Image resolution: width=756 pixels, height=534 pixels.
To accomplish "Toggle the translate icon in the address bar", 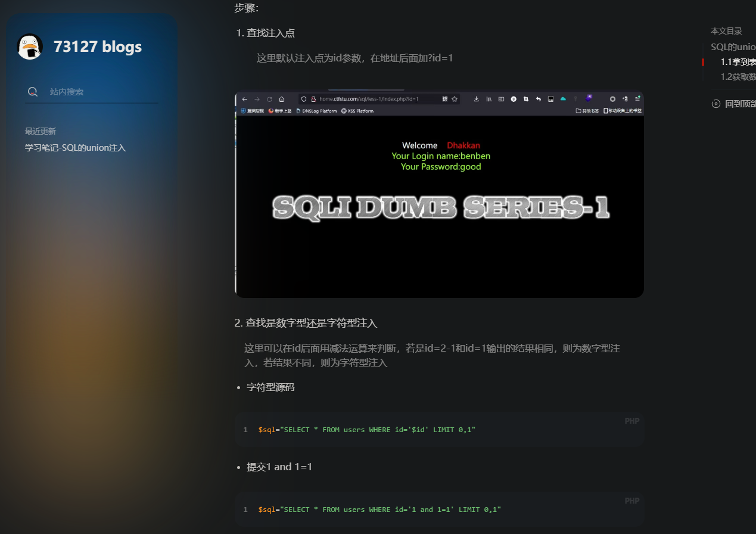I will tap(444, 99).
